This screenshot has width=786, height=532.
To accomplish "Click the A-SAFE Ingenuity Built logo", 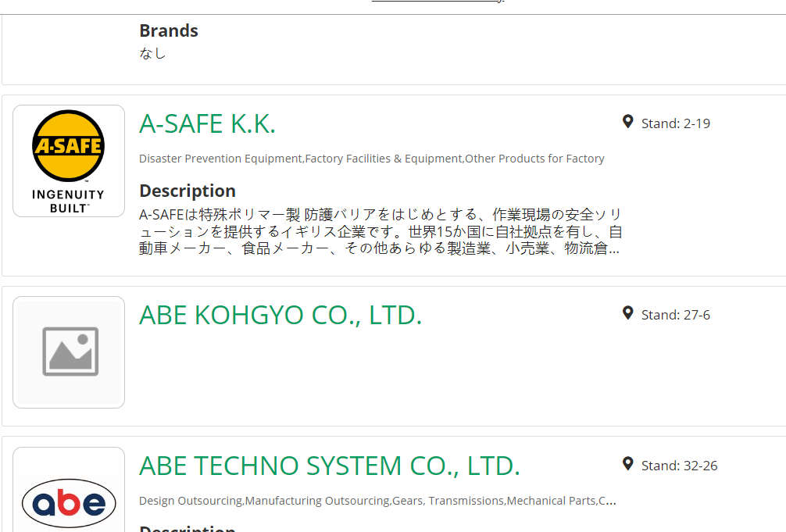I will point(69,161).
